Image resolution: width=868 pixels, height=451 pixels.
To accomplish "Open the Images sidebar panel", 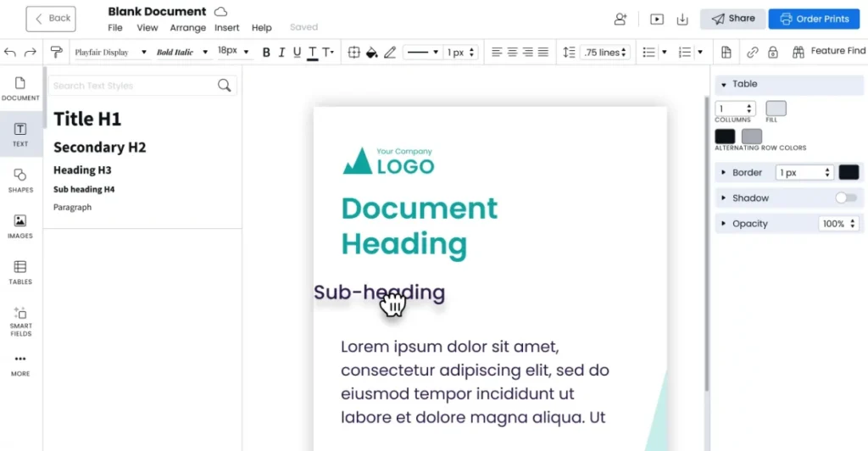I will tap(20, 226).
